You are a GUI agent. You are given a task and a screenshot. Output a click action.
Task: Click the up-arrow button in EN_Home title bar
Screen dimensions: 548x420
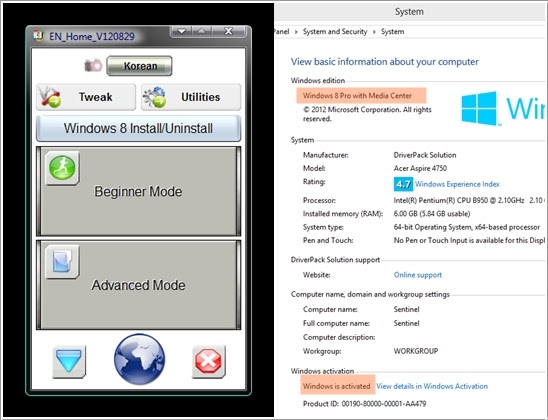(x=202, y=31)
